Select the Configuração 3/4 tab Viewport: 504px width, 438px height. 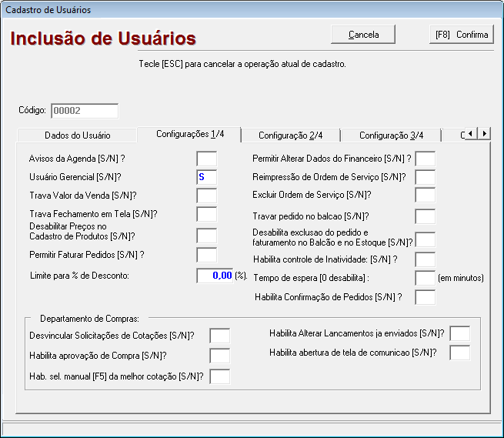pyautogui.click(x=391, y=135)
